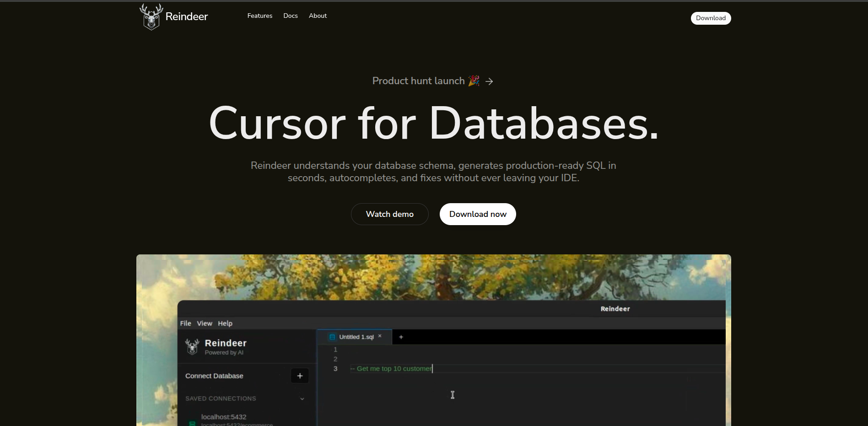Open the Features nav item
This screenshot has width=868, height=426.
coord(259,16)
